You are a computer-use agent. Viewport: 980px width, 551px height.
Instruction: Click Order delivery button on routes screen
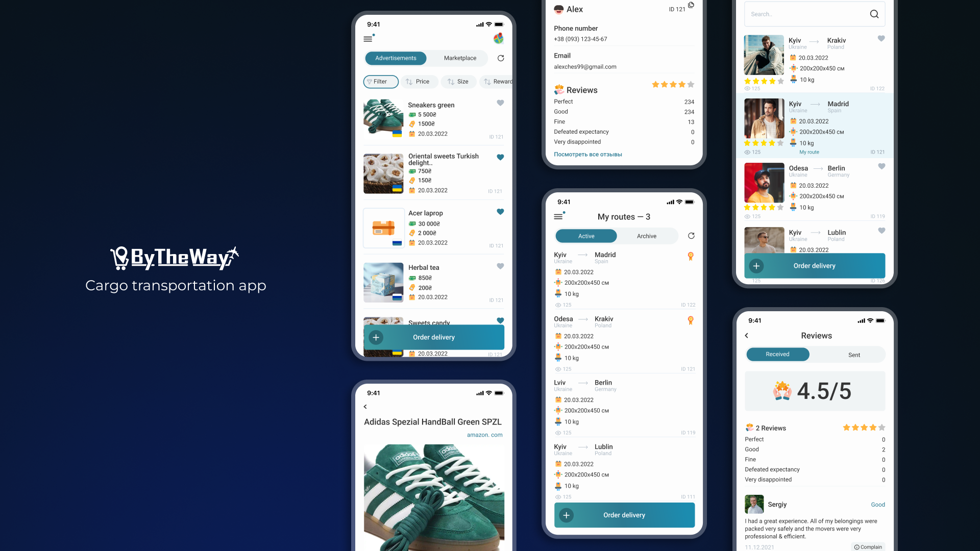point(625,514)
